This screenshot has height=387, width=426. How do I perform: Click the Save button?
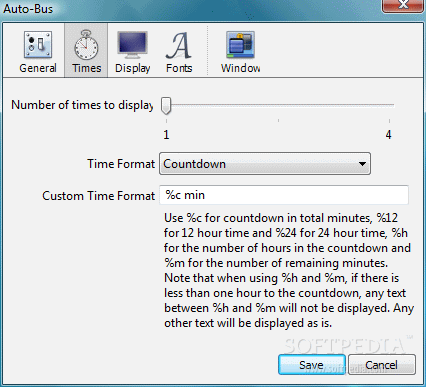[311, 365]
